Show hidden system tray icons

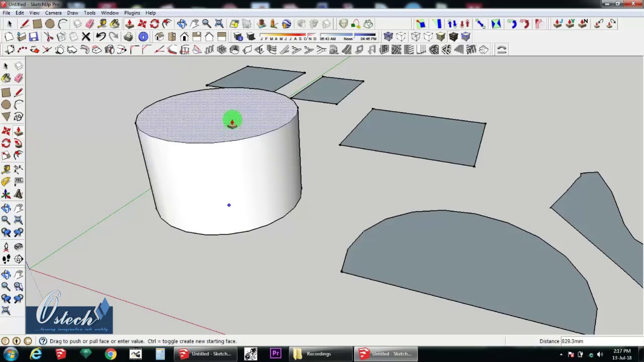[561, 354]
